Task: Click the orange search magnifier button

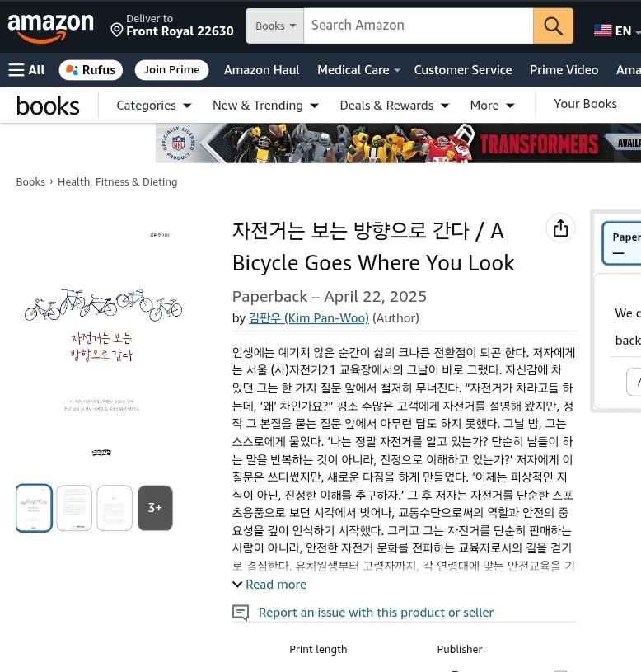Action: 553,26
